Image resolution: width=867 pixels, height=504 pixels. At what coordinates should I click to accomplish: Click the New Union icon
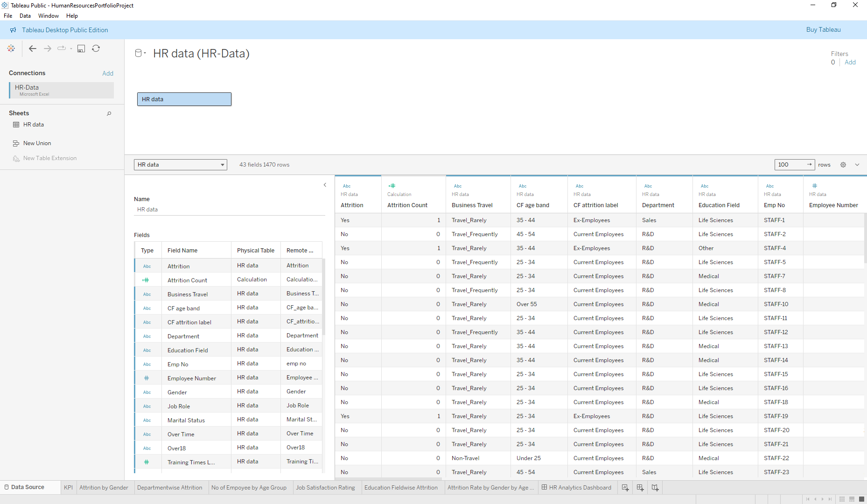(16, 143)
